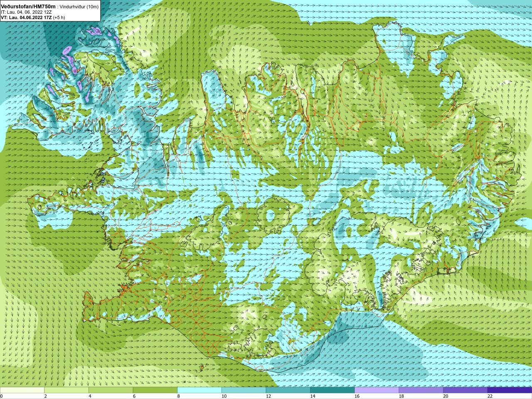Click the 18–20 purple legend swatch
Image resolution: width=532 pixels, height=399 pixels.
[421, 390]
